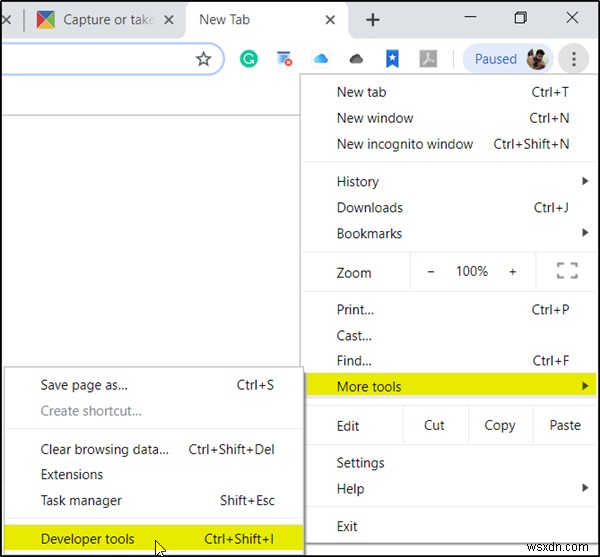Screen dimensions: 600x557
Task: Open Downloads from the menu
Action: 450,207
